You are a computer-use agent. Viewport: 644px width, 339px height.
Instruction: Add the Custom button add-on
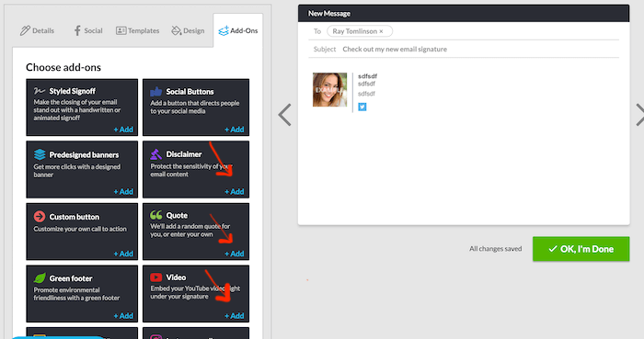point(123,254)
